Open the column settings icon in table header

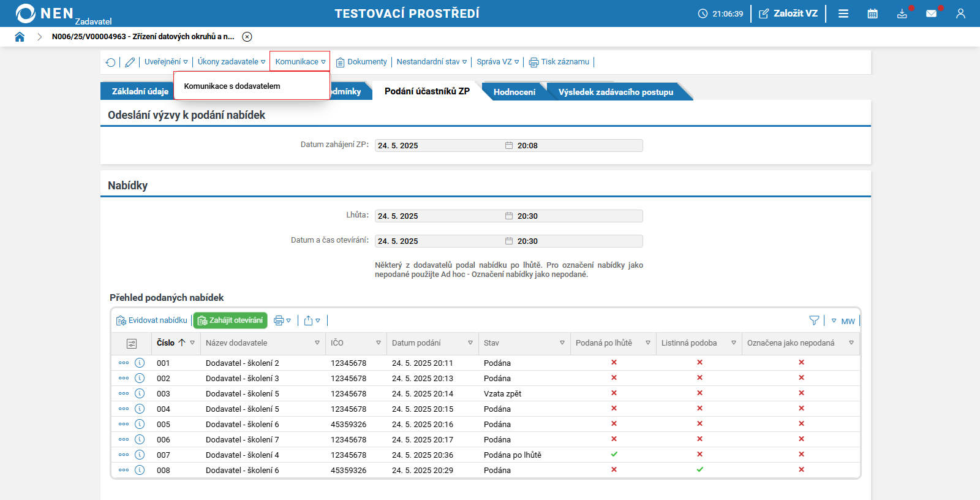[x=132, y=344]
